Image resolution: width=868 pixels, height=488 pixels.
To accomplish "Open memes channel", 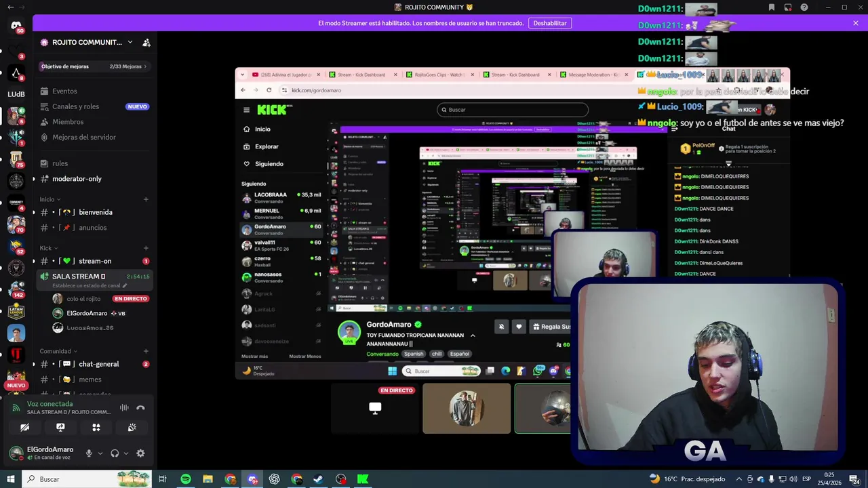I will (95, 380).
